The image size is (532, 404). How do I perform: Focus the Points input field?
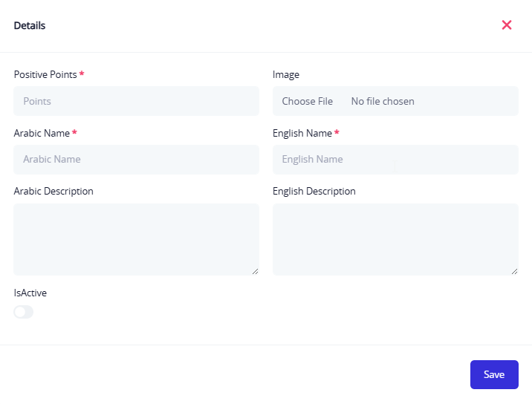click(136, 101)
